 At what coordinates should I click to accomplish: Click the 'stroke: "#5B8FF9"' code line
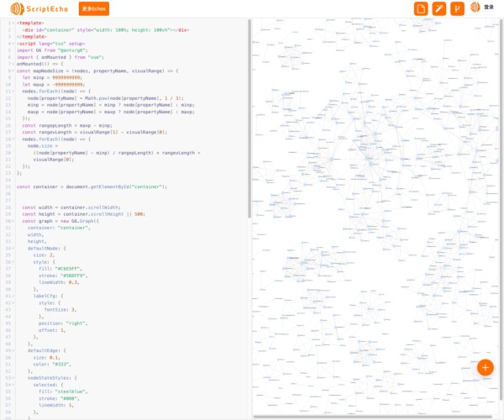(x=63, y=276)
